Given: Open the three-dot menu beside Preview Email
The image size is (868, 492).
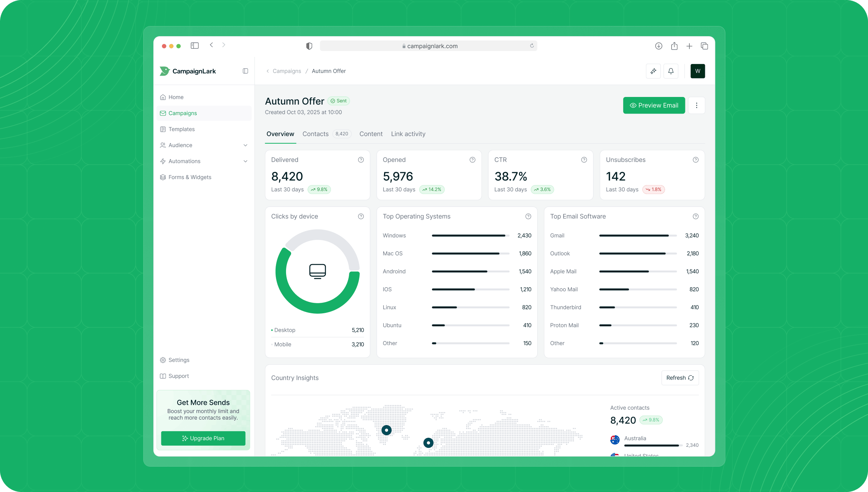Looking at the screenshot, I should point(697,105).
